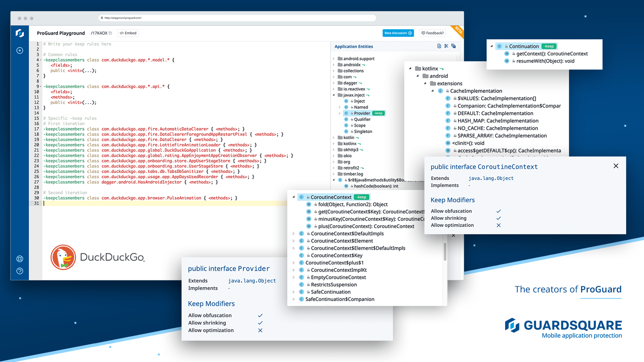This screenshot has height=362, width=644.
Task: Click the <clinit>(): void method icon
Action: (448, 143)
